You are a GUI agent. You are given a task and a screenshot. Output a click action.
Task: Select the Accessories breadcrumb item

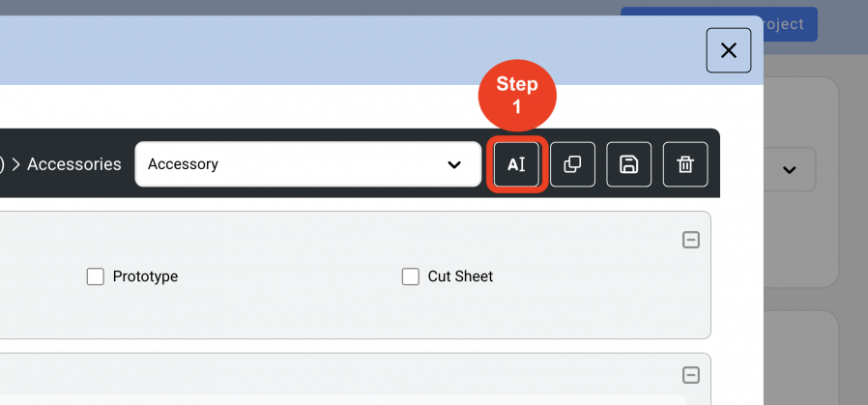tap(74, 164)
